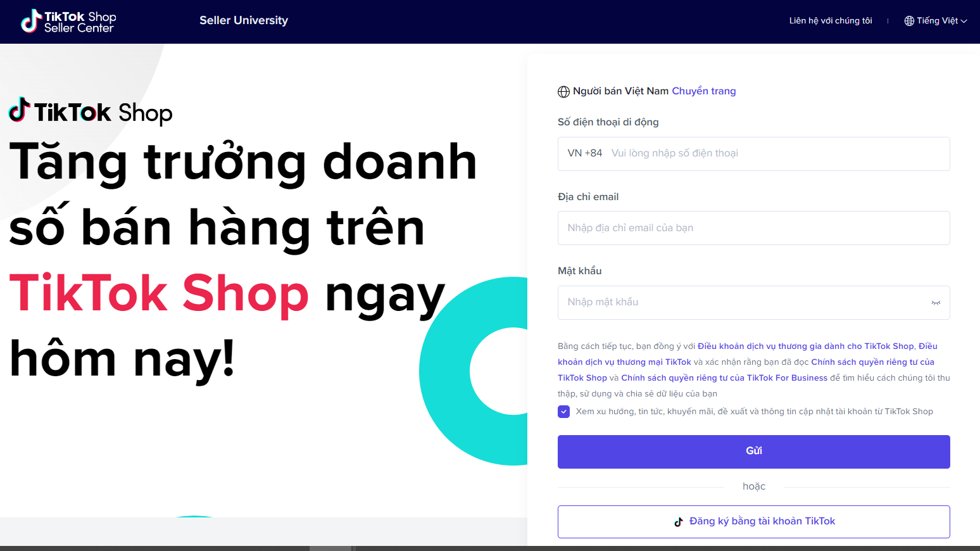Image resolution: width=980 pixels, height=551 pixels.
Task: Focus the 'Nhập địa chỉ email của bạn' field
Action: pos(753,228)
